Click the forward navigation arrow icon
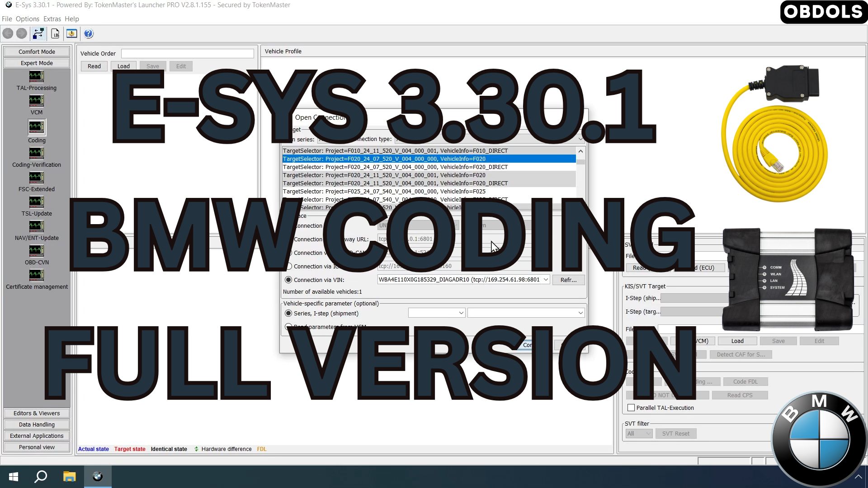The image size is (868, 488). [21, 33]
